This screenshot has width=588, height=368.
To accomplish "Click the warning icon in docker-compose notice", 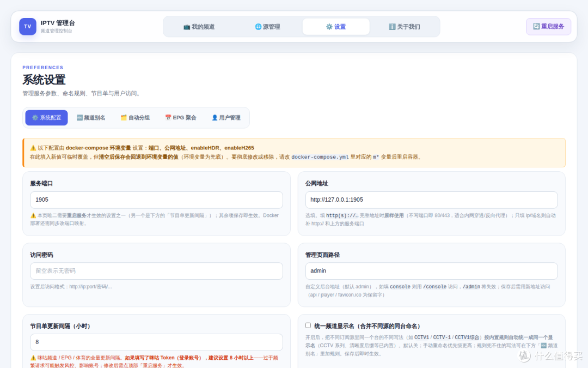I will tap(33, 148).
